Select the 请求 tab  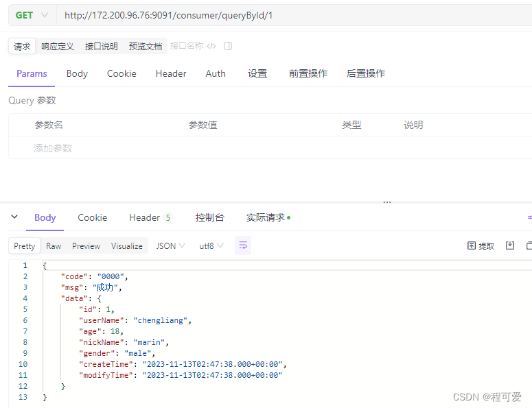(x=22, y=46)
